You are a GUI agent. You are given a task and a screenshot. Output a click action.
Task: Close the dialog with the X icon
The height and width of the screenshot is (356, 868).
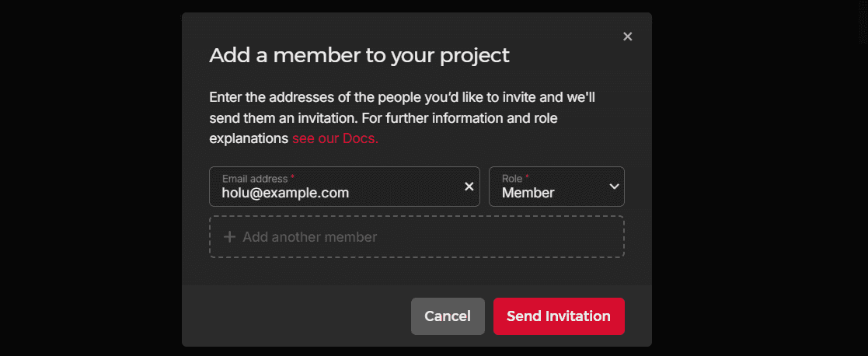tap(628, 37)
